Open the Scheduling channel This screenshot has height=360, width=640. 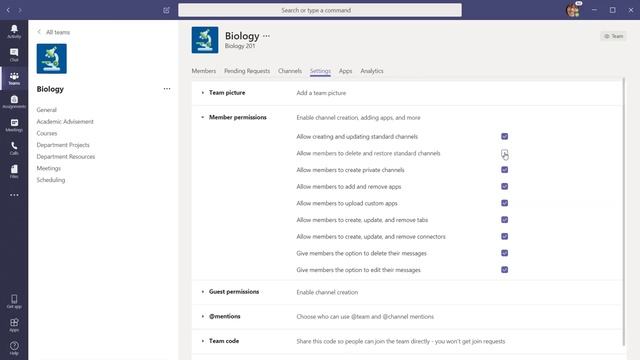coord(51,180)
